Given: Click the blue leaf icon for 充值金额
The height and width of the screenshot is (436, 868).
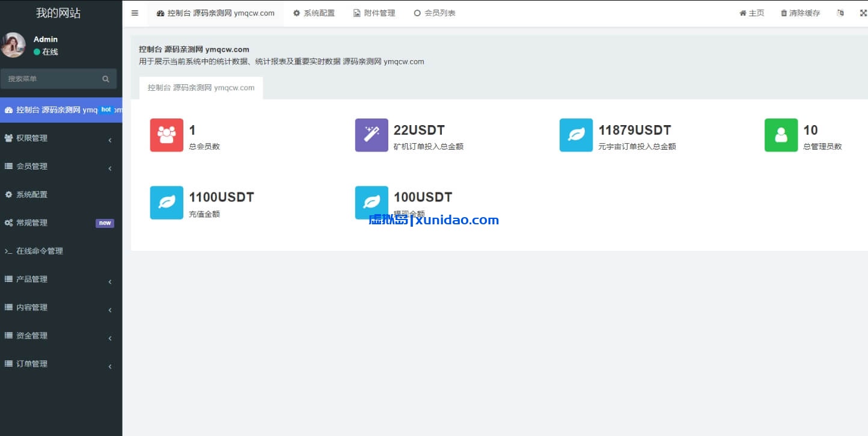Looking at the screenshot, I should coord(167,203).
